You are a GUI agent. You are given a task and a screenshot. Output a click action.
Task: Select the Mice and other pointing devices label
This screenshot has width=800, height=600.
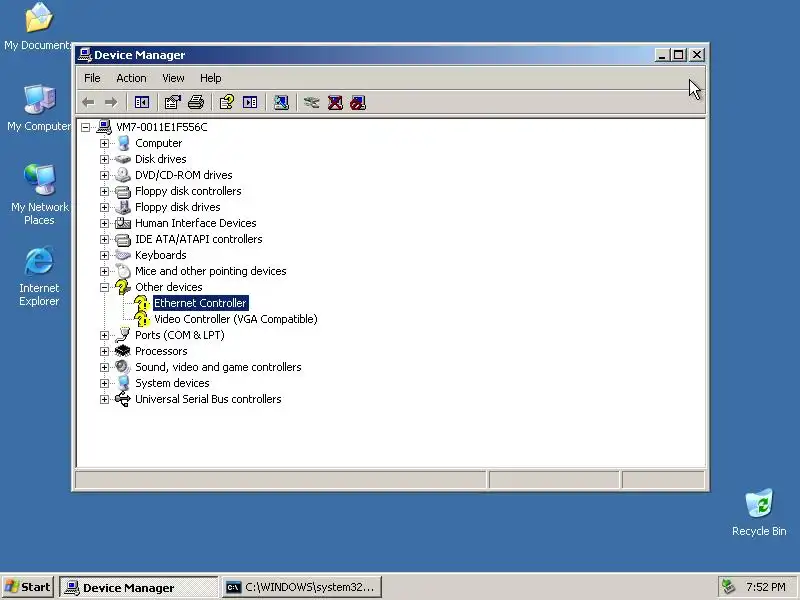tap(211, 271)
